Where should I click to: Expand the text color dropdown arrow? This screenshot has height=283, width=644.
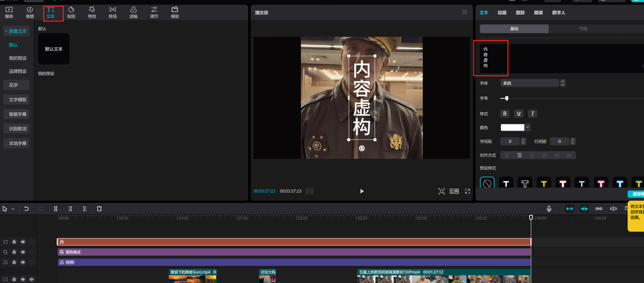pyautogui.click(x=528, y=127)
